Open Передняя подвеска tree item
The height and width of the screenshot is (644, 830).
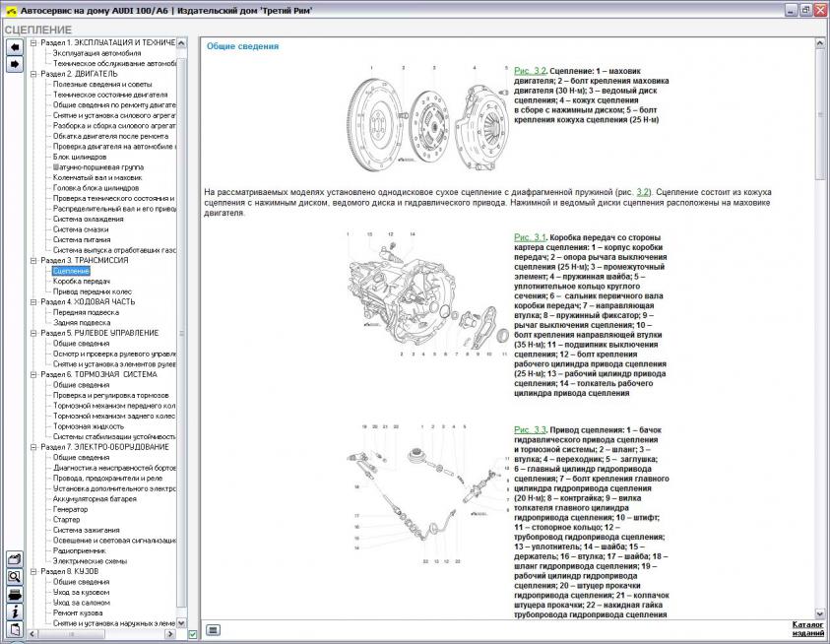(86, 312)
